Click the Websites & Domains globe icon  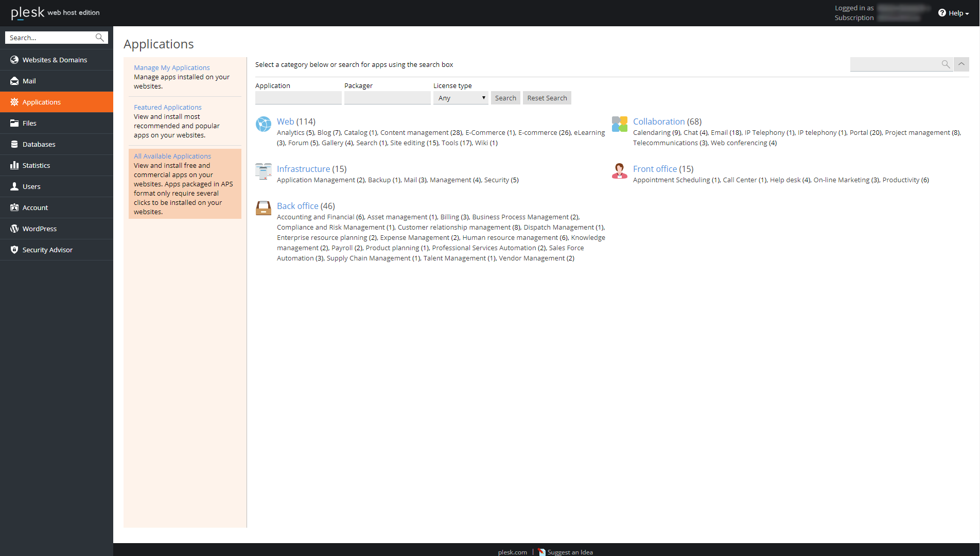(14, 60)
